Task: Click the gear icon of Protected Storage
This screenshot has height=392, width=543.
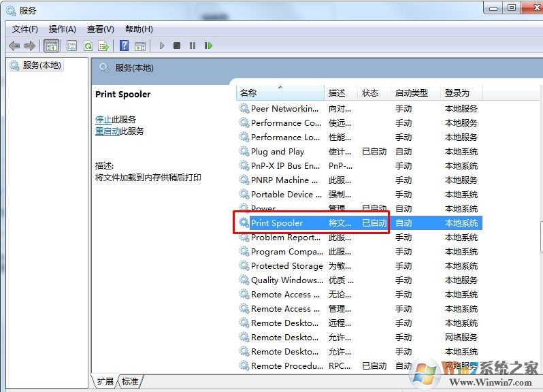Action: (244, 265)
